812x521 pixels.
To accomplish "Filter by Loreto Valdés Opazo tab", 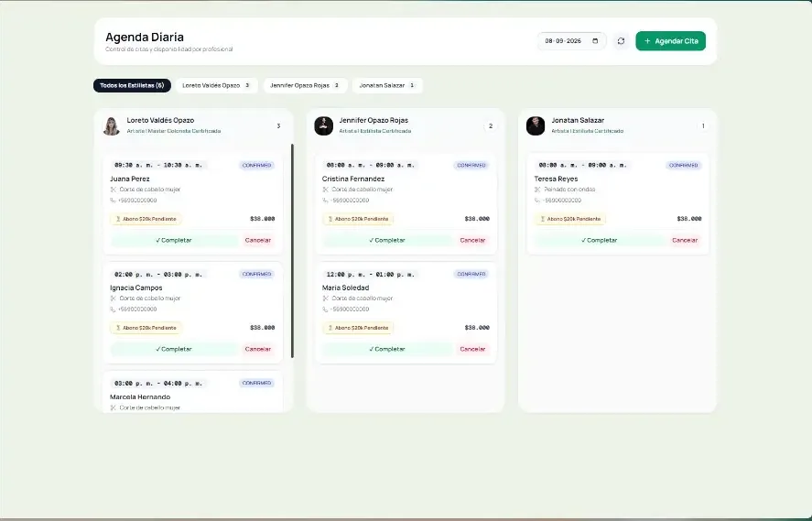I will tap(216, 85).
